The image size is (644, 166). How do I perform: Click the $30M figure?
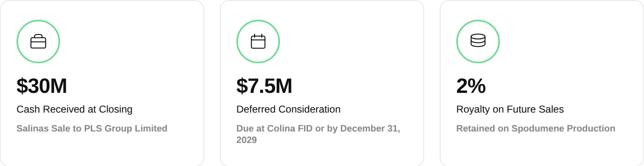point(42,86)
